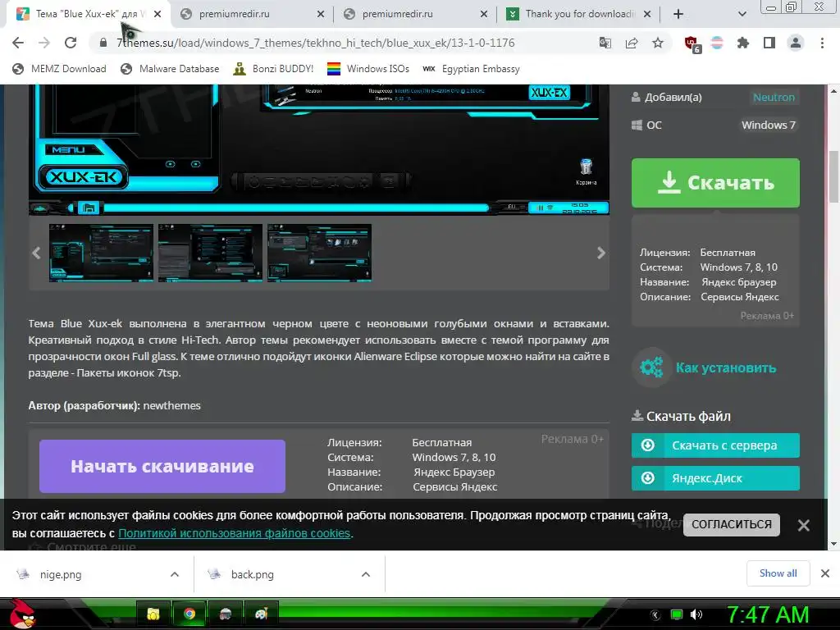This screenshot has width=840, height=630.
Task: Expand the tab search dropdown arrow
Action: coord(742,14)
